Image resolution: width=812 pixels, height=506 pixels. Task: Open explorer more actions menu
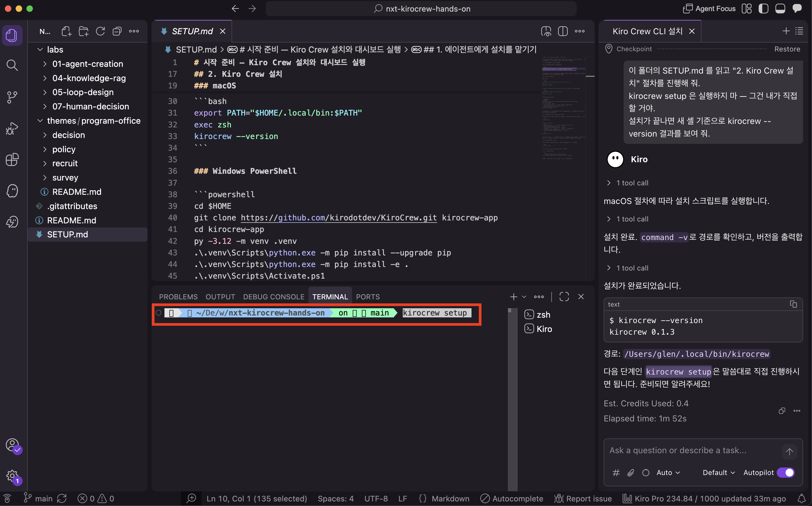click(134, 31)
